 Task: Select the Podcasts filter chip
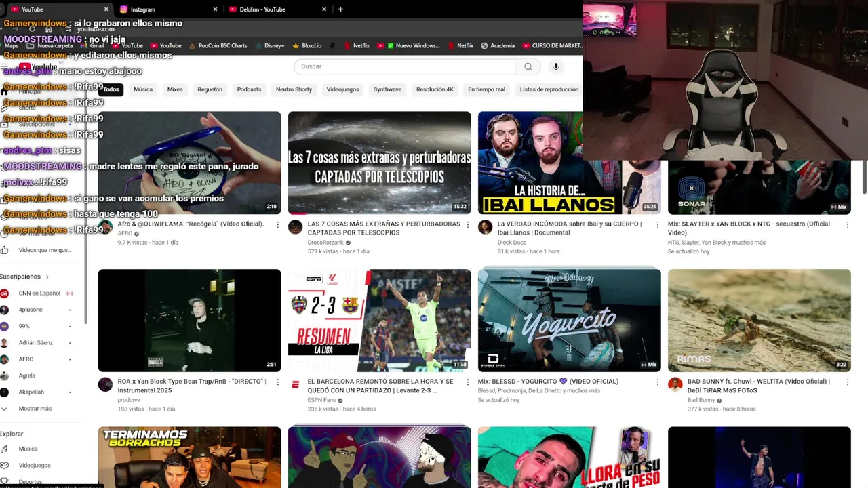pyautogui.click(x=249, y=89)
